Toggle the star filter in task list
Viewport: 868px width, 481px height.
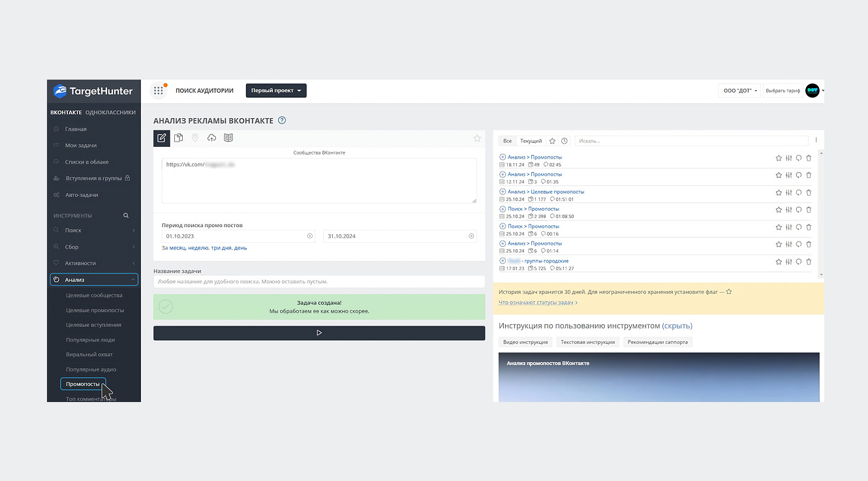[552, 141]
